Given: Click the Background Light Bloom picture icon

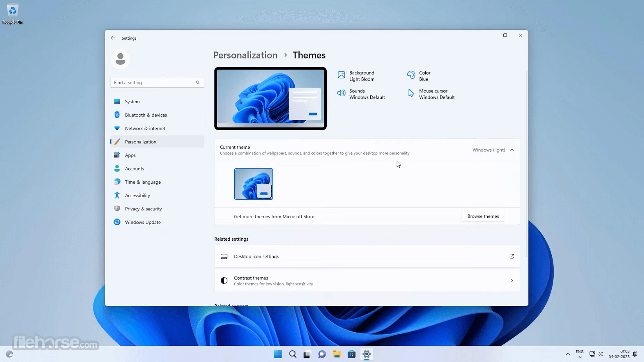Looking at the screenshot, I should coord(341,75).
